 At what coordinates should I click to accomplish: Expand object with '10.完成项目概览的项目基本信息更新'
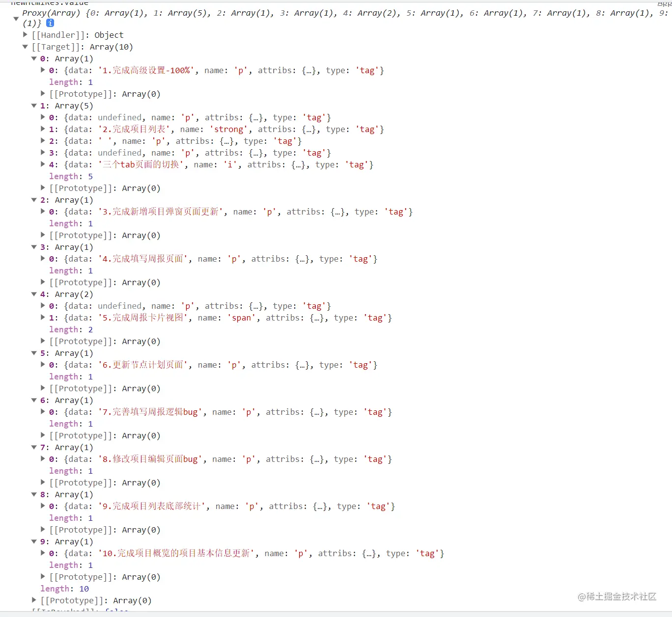coord(43,553)
